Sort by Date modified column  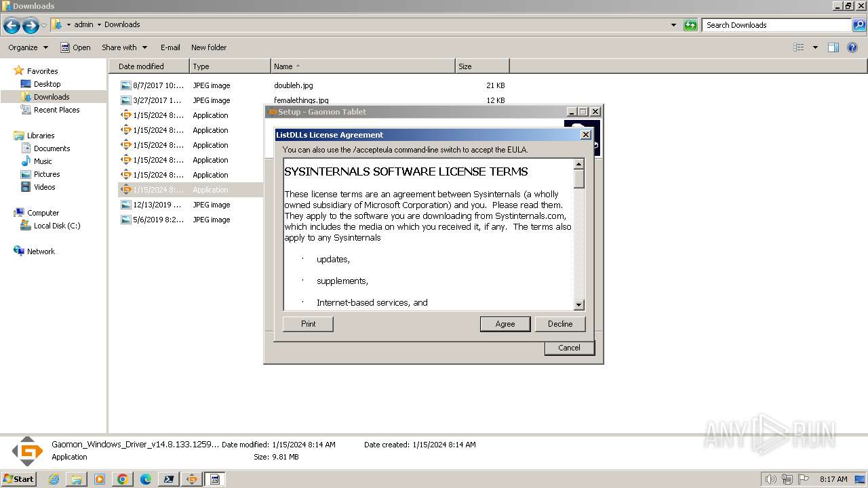pyautogui.click(x=149, y=66)
